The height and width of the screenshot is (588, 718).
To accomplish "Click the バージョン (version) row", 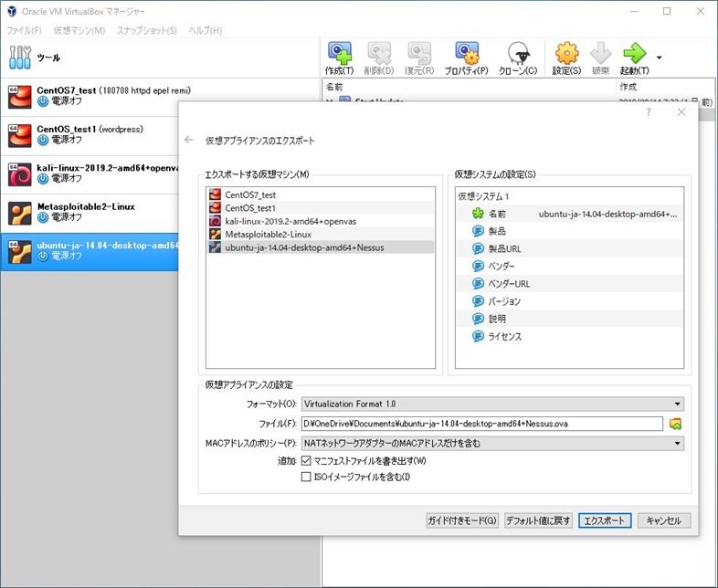I will point(569,301).
